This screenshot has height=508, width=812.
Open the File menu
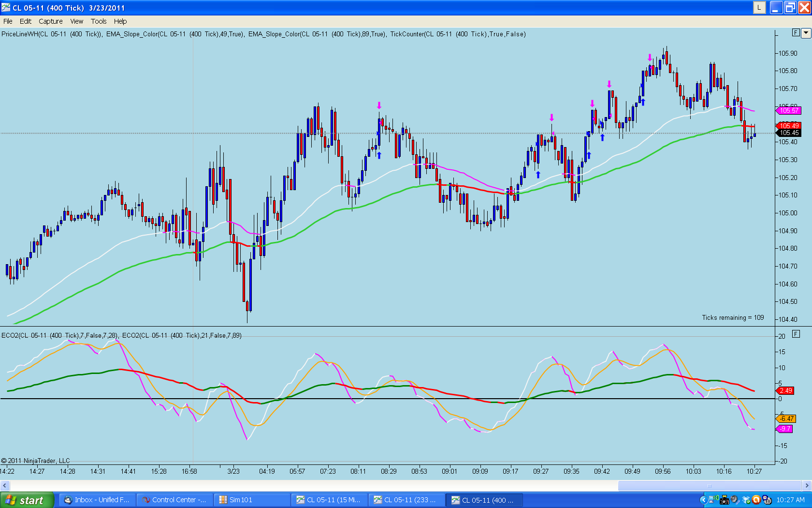(8, 21)
